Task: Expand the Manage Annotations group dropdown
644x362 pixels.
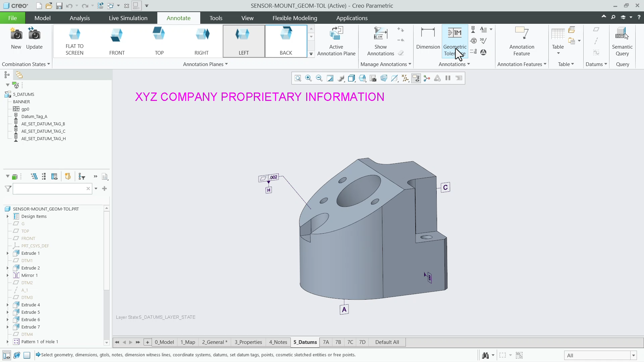Action: click(x=386, y=64)
